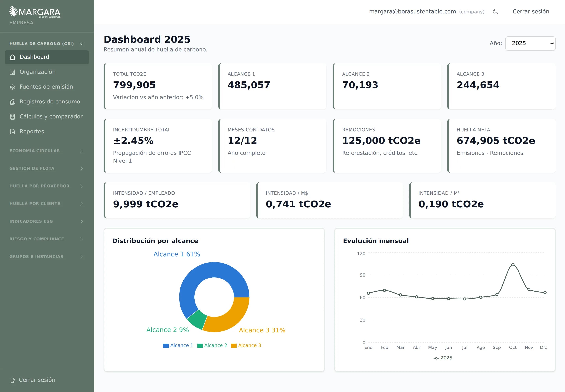Click the Alcance 3 value 244,654
This screenshot has height=392, width=565.
pos(478,85)
